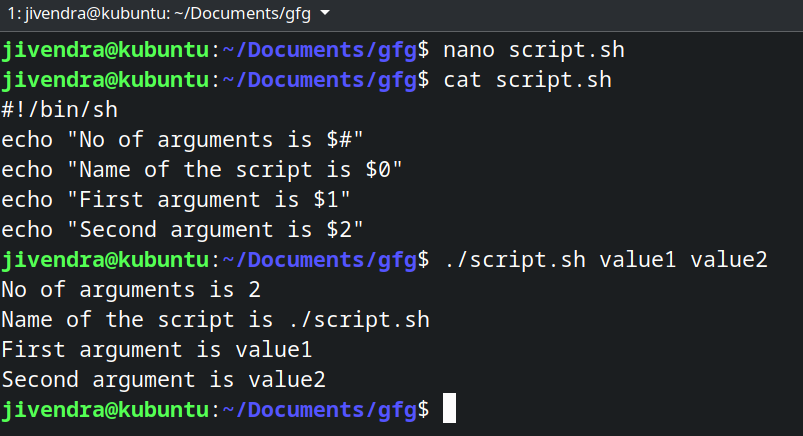Click the blue path in the last prompt

pos(319,410)
